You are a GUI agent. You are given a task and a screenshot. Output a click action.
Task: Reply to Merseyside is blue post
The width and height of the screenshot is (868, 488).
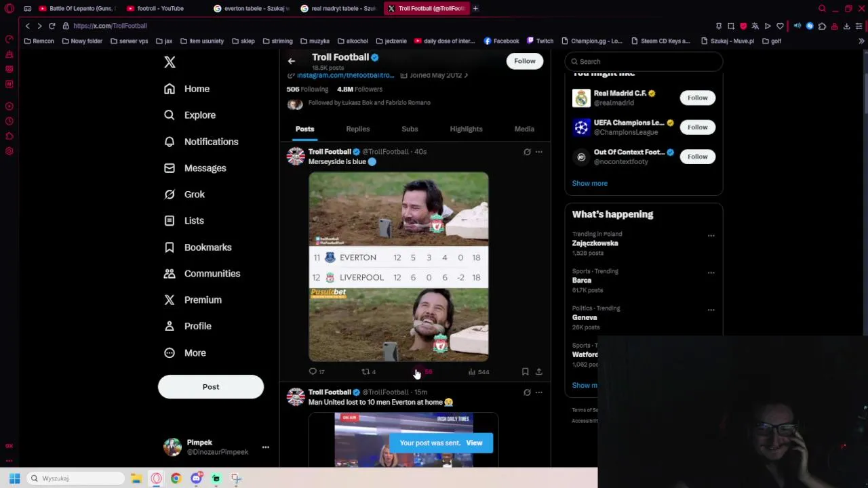point(317,371)
